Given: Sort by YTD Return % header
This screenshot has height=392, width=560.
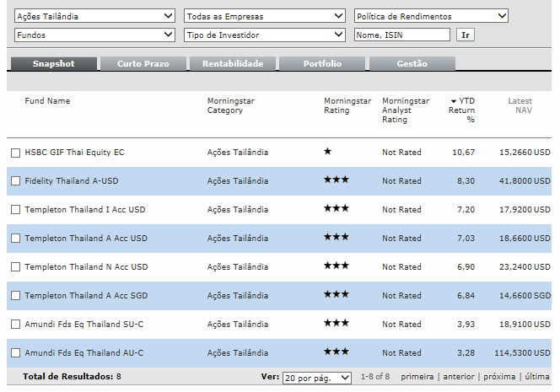Looking at the screenshot, I should pos(462,110).
